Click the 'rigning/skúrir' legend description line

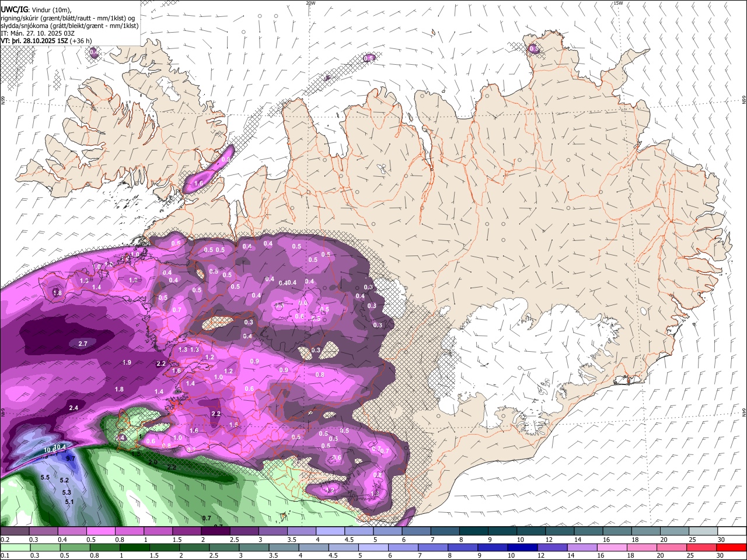coord(68,18)
